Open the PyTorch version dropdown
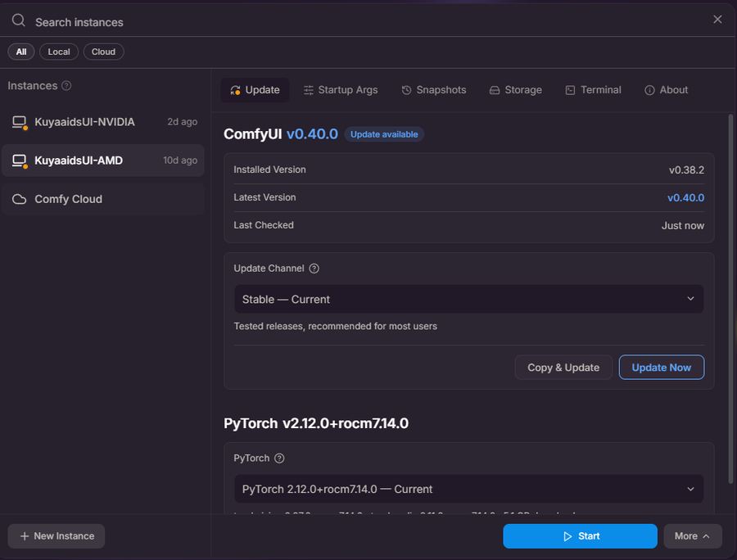 [469, 489]
